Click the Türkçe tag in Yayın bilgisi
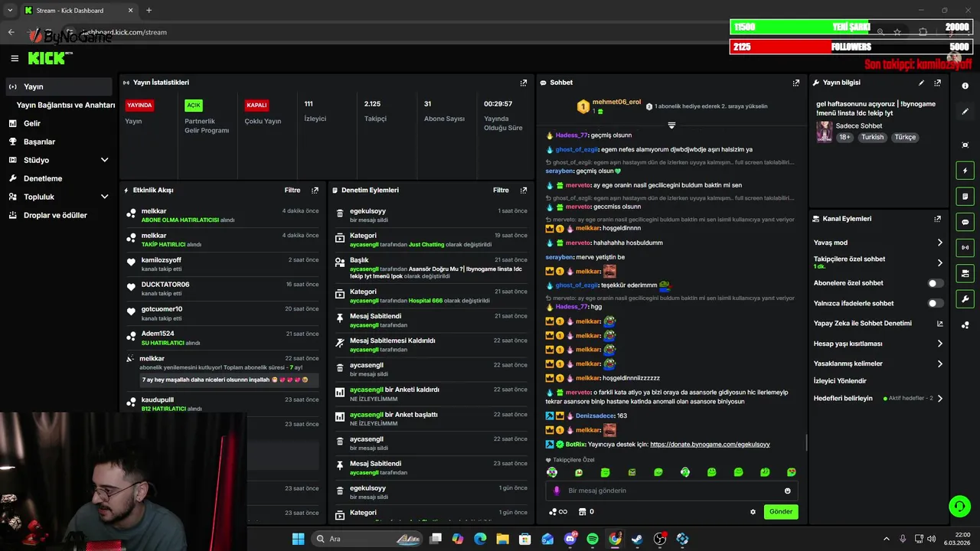Viewport: 980px width, 551px height. point(905,137)
